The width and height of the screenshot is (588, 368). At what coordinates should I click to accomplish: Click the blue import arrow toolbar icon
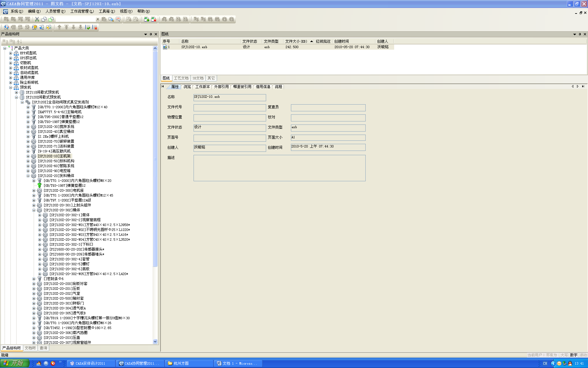[41, 27]
